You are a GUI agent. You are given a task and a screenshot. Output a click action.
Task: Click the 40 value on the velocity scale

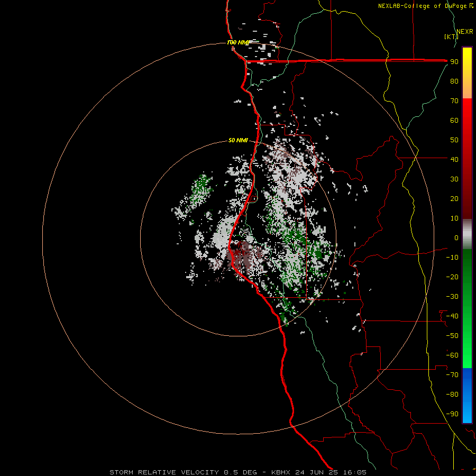coord(454,159)
